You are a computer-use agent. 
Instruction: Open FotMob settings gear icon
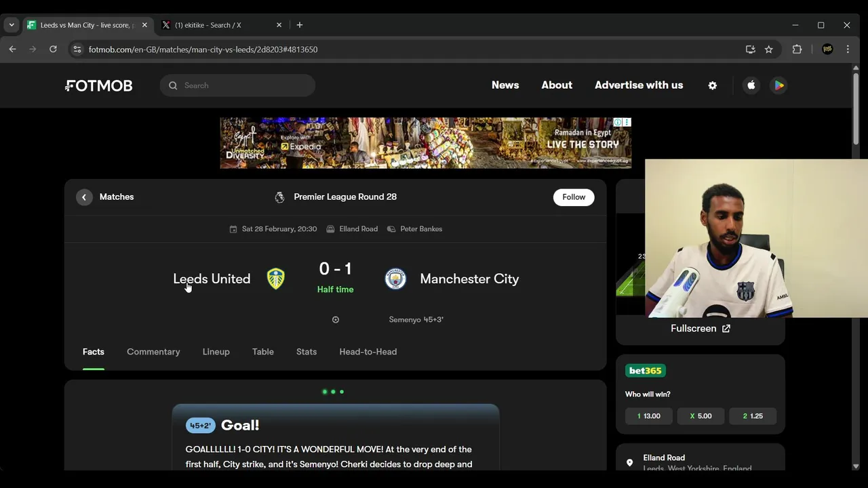pyautogui.click(x=712, y=85)
